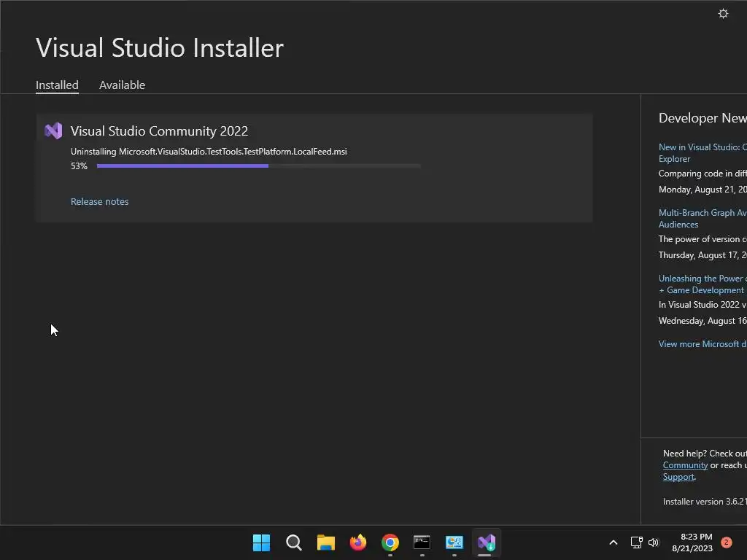This screenshot has height=560, width=747.
Task: Open the 'Unleashing the Power' news article
Action: tap(703, 284)
